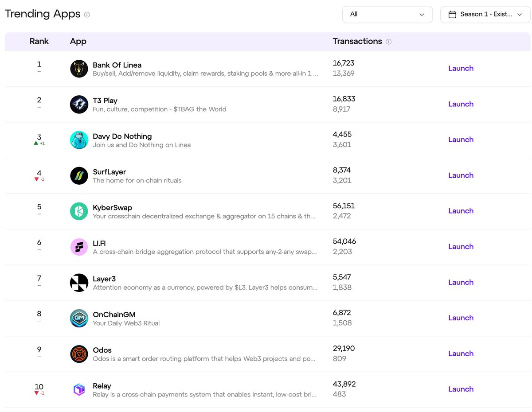532x412 pixels.
Task: Click the Trending Apps heading
Action: coord(43,14)
